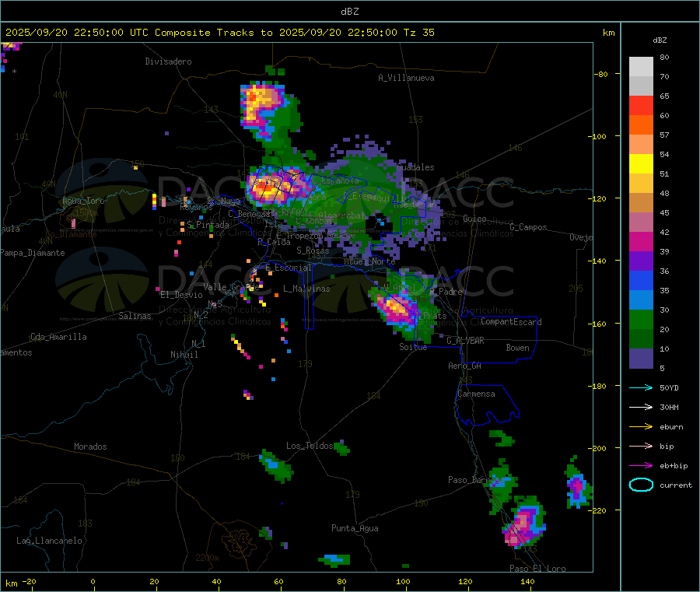The width and height of the screenshot is (700, 592).
Task: Click the Los_Toldos label
Action: coord(310,446)
